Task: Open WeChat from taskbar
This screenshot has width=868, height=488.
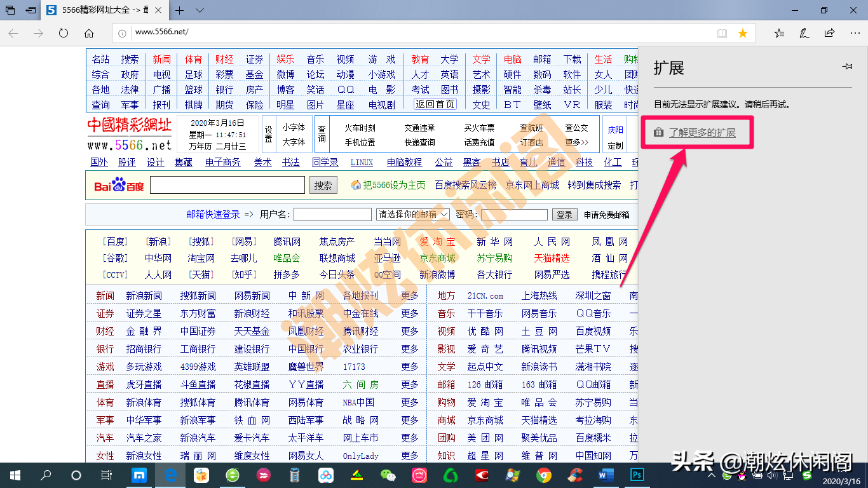Action: pyautogui.click(x=388, y=475)
